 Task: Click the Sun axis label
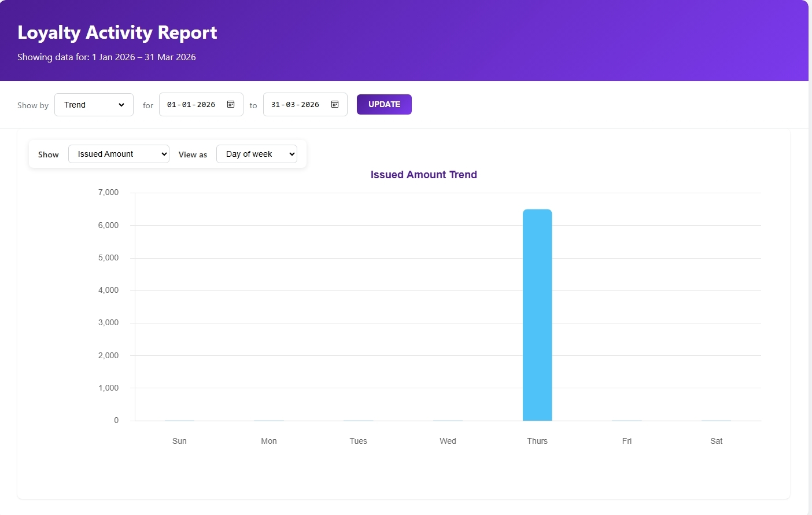[179, 441]
